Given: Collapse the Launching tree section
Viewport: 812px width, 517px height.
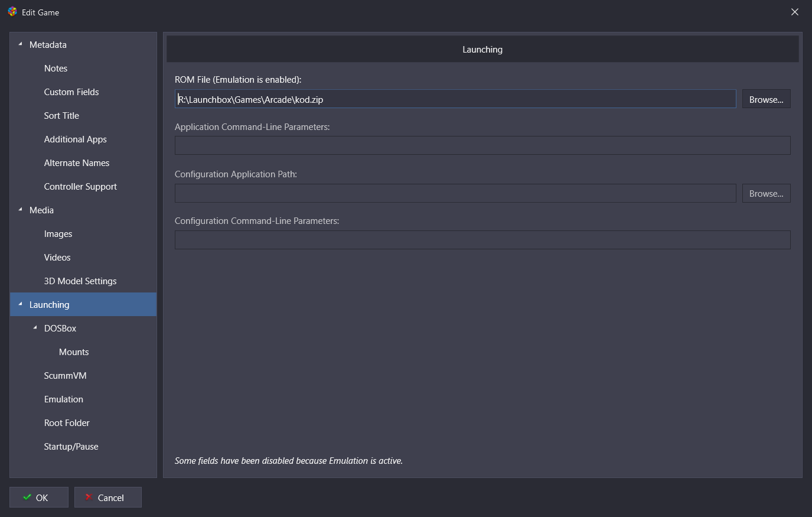Looking at the screenshot, I should [x=20, y=304].
